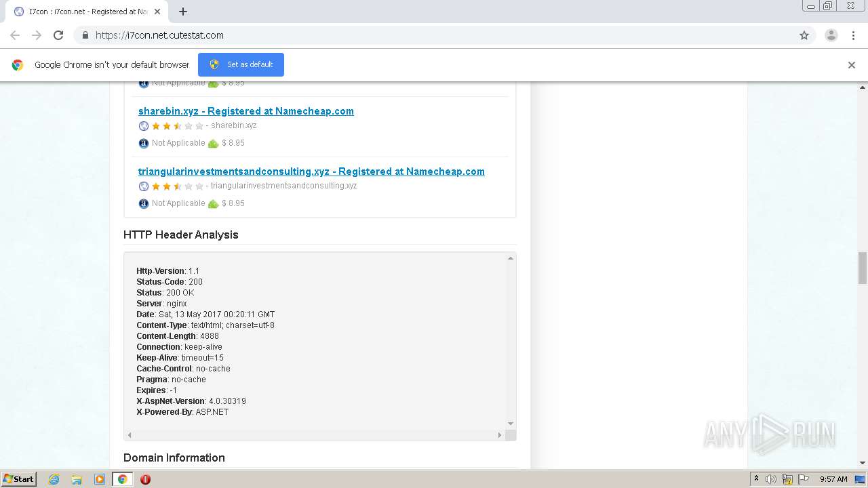Click the taskbar clock 9:57 AM
868x488 pixels.
833,479
